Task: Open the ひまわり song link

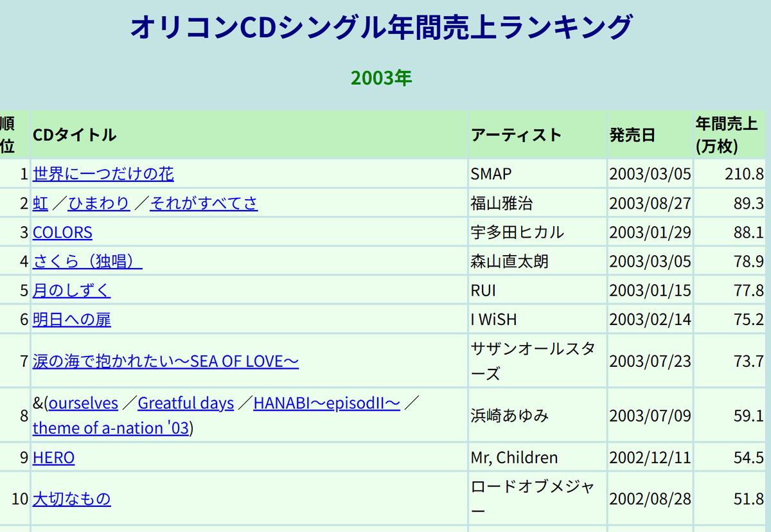Action: (98, 203)
